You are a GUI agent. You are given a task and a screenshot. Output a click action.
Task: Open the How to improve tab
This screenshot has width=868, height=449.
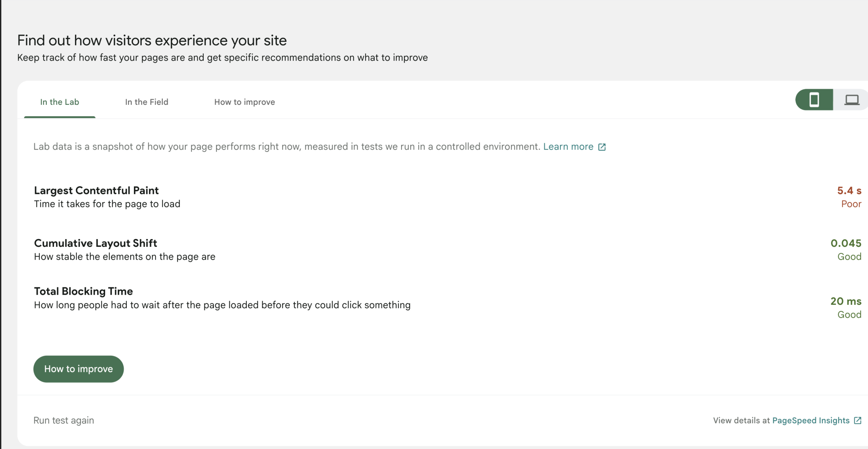244,102
